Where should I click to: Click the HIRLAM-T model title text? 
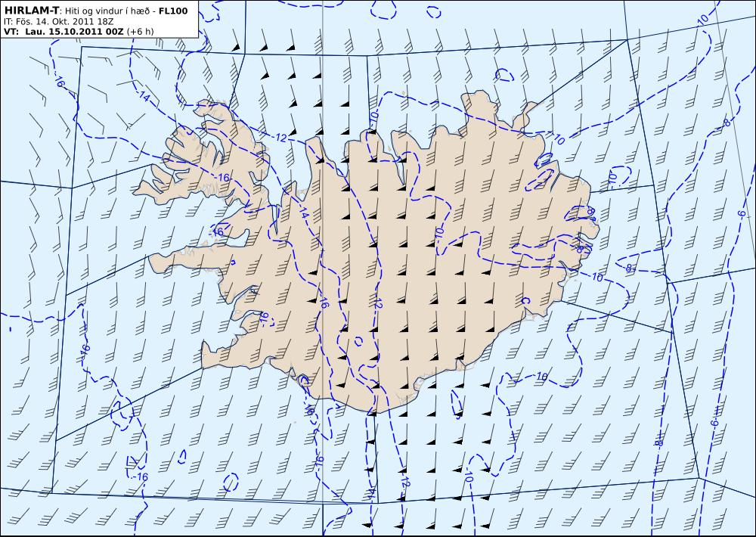pyautogui.click(x=32, y=11)
